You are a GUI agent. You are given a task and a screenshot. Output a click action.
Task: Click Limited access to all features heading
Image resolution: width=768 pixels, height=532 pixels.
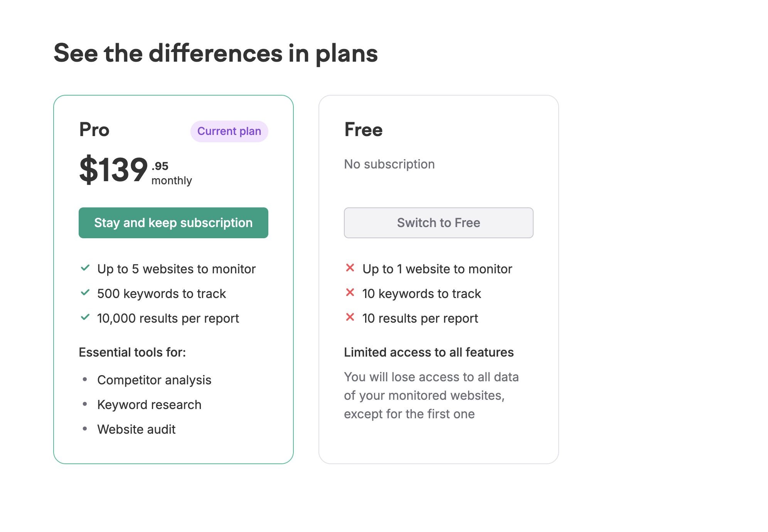click(428, 352)
